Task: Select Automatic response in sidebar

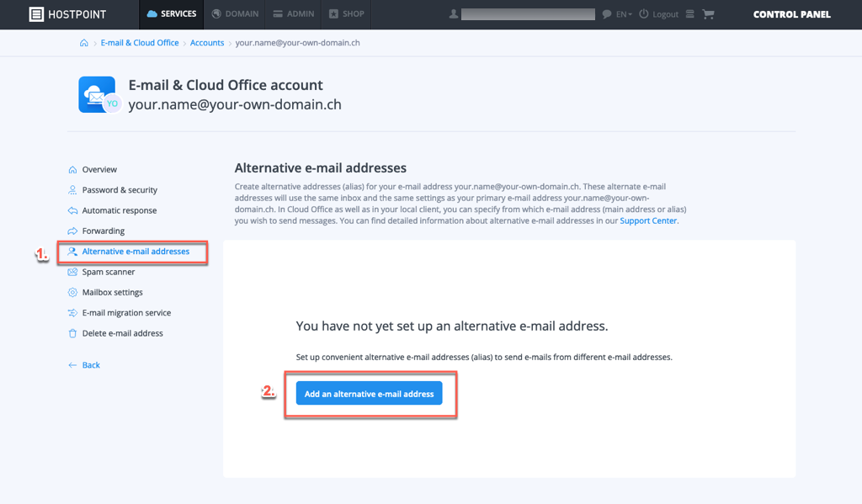Action: (120, 210)
